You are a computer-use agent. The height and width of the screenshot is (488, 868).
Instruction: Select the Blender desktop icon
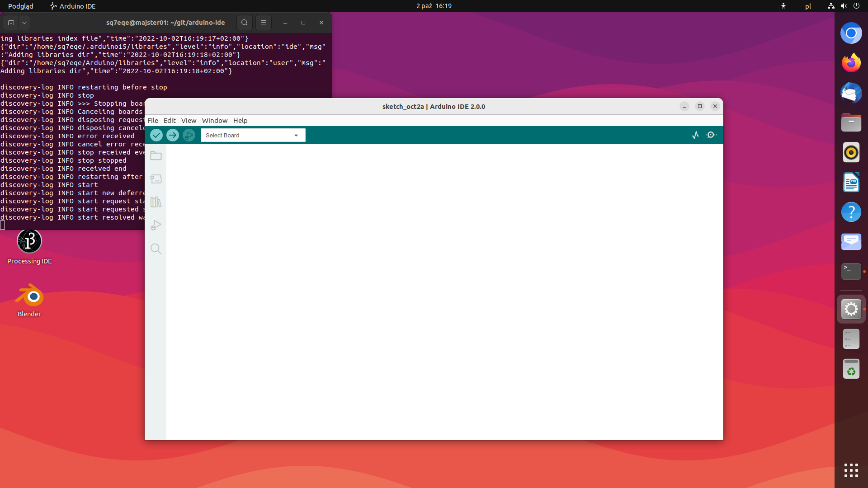[29, 300]
